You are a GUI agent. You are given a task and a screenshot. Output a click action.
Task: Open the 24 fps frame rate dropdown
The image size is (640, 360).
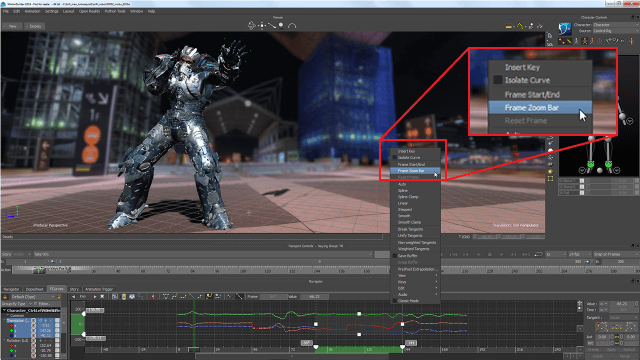pyautogui.click(x=580, y=254)
